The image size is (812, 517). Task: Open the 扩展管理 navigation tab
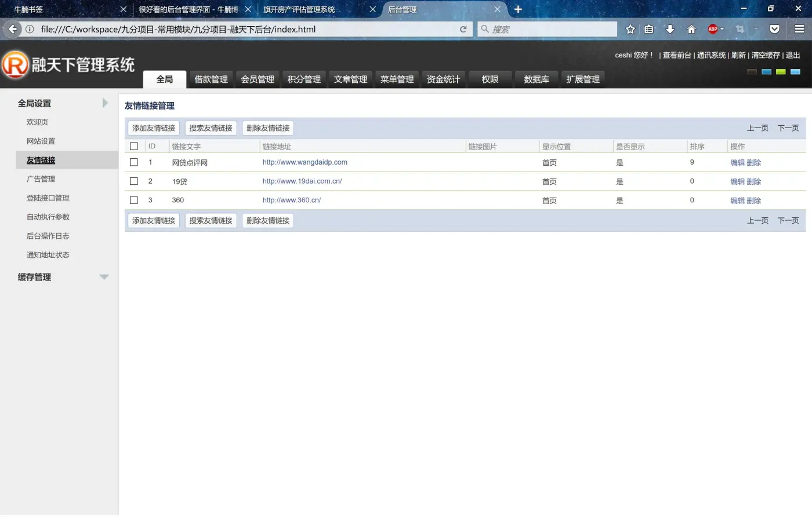click(583, 79)
